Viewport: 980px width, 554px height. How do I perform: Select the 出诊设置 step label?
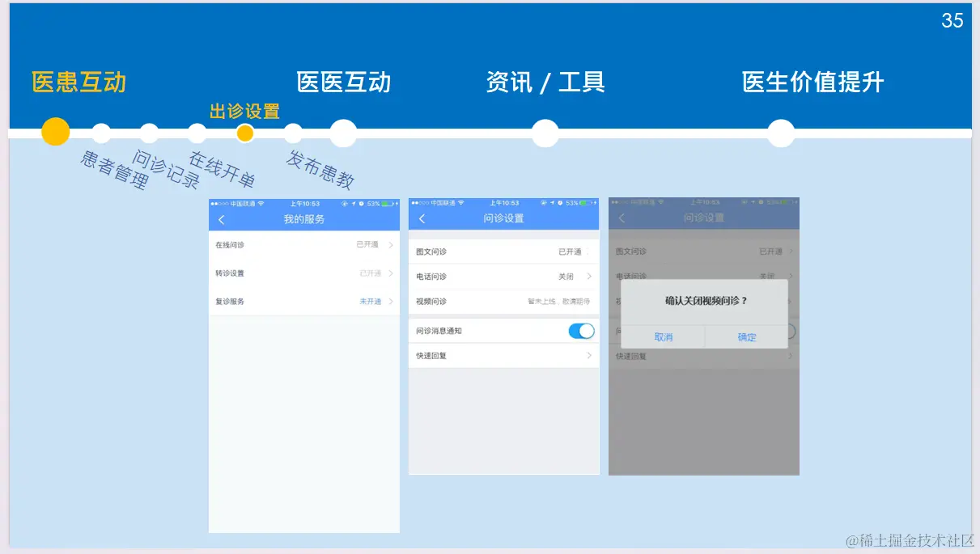click(x=244, y=112)
